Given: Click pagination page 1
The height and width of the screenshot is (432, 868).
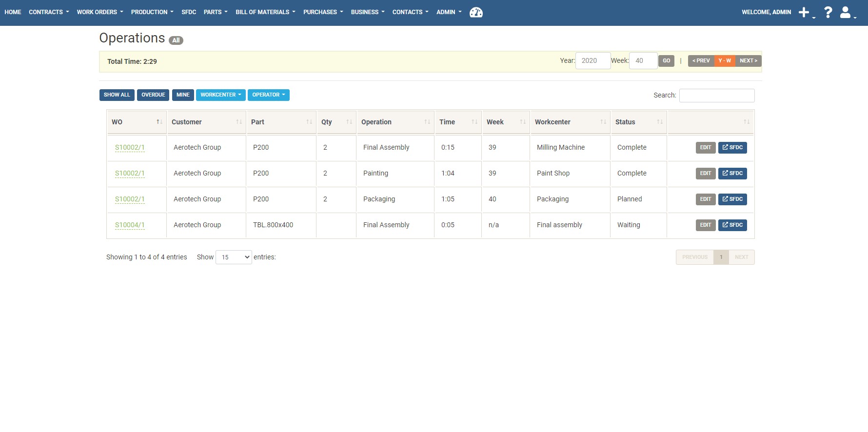Looking at the screenshot, I should click(x=721, y=257).
